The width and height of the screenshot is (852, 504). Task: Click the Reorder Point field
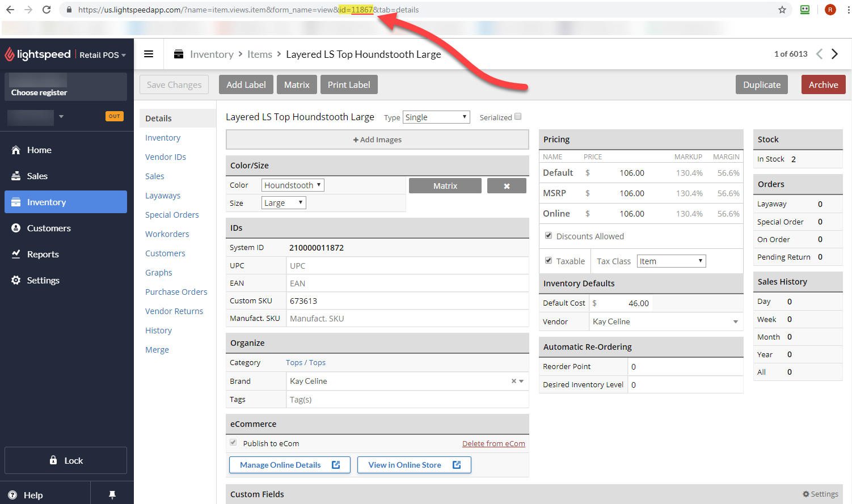(x=685, y=367)
